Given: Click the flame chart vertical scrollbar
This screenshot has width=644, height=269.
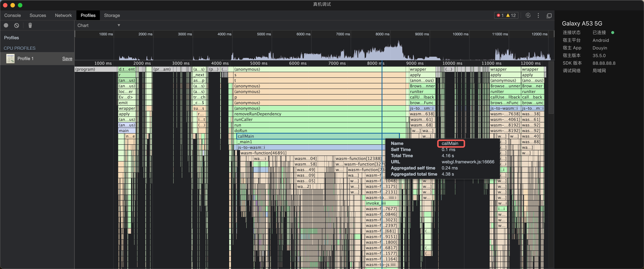Looking at the screenshot, I should (551, 87).
